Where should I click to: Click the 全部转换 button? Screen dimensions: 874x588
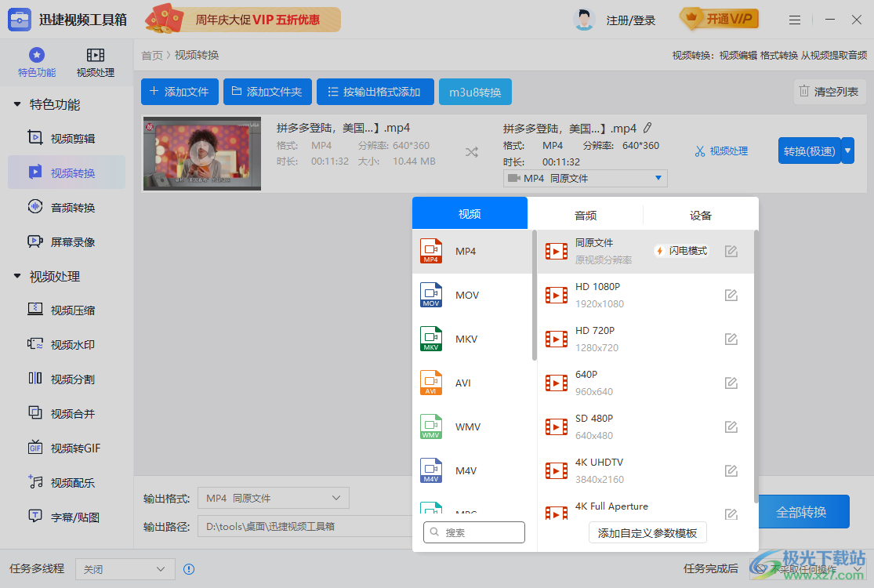tap(803, 511)
